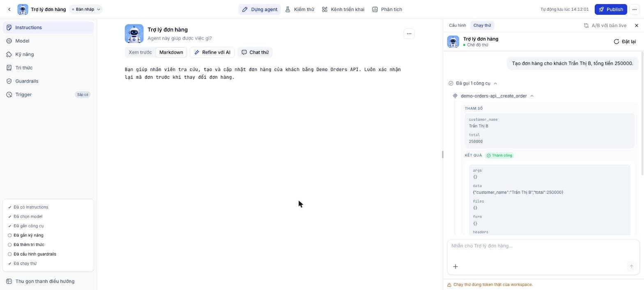Select Model in the sidebar
The width and height of the screenshot is (644, 290).
pos(48,41)
